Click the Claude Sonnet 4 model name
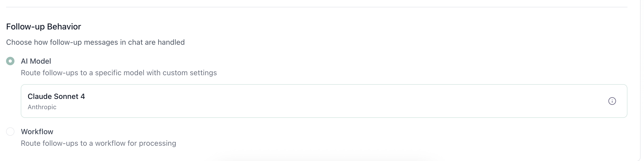 tap(57, 96)
